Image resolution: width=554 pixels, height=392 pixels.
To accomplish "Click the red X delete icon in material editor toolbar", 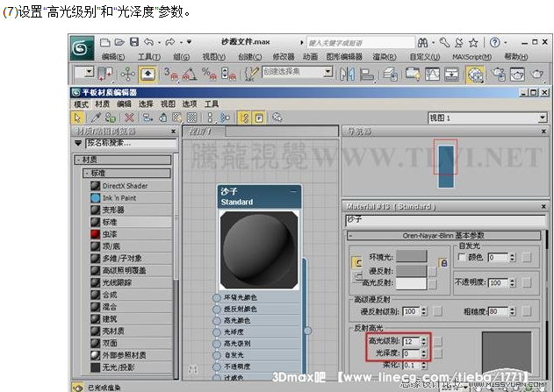I will [130, 117].
